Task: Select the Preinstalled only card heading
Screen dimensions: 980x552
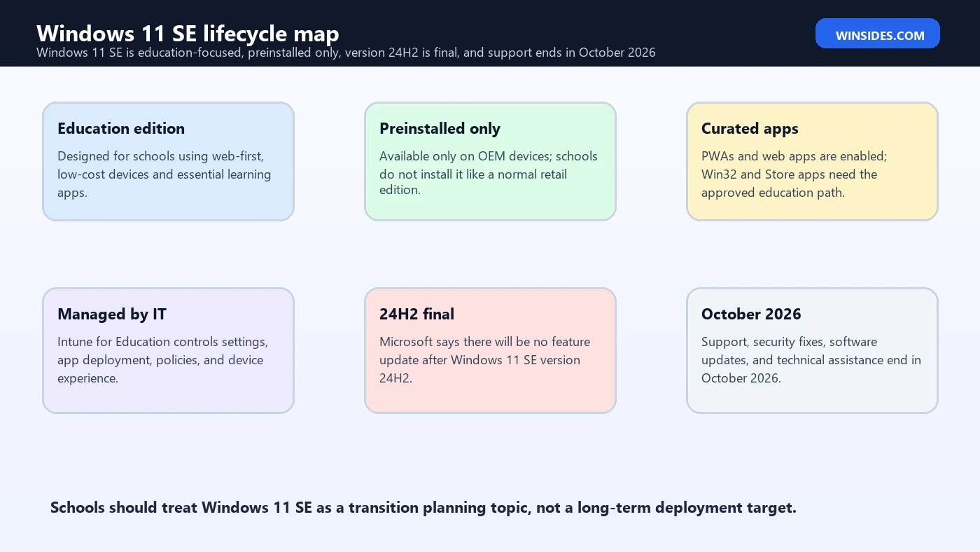Action: (440, 128)
